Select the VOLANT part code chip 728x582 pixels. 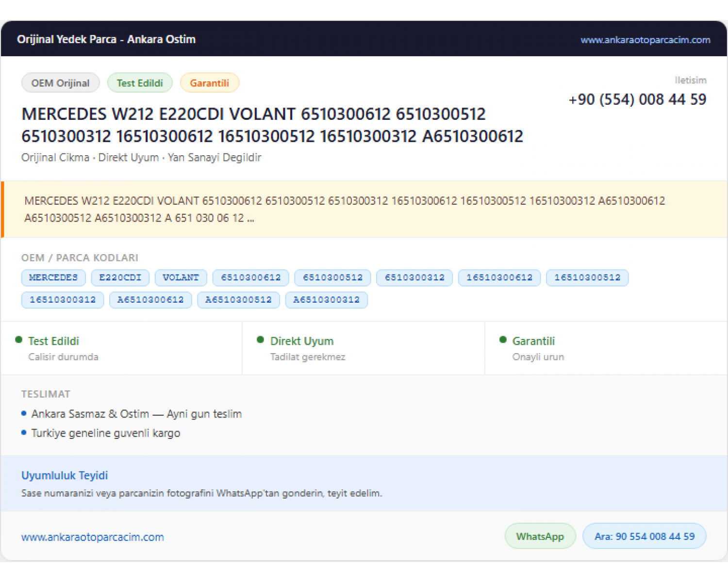[x=181, y=278]
